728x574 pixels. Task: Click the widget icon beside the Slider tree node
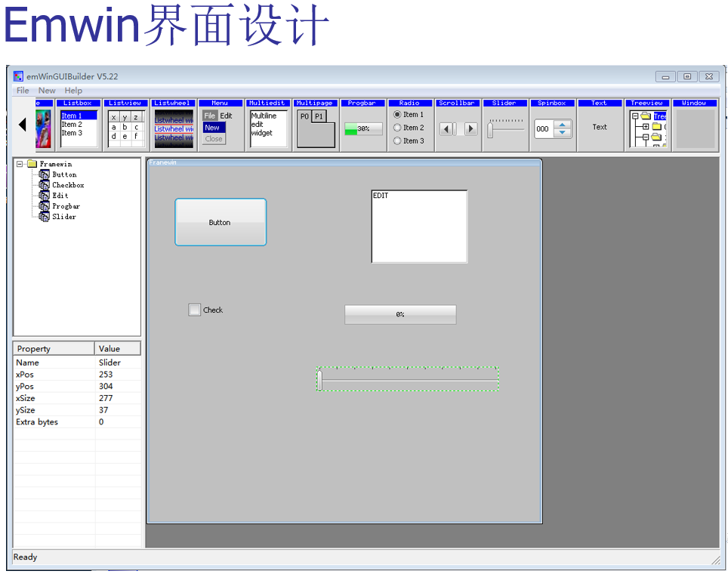tap(44, 217)
